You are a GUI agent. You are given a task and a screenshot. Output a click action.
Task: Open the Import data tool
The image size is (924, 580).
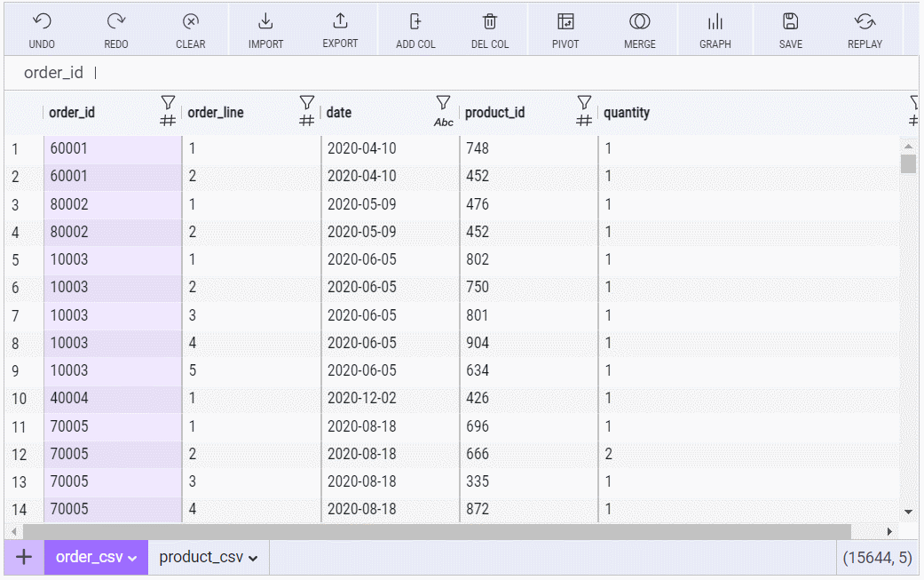click(265, 22)
